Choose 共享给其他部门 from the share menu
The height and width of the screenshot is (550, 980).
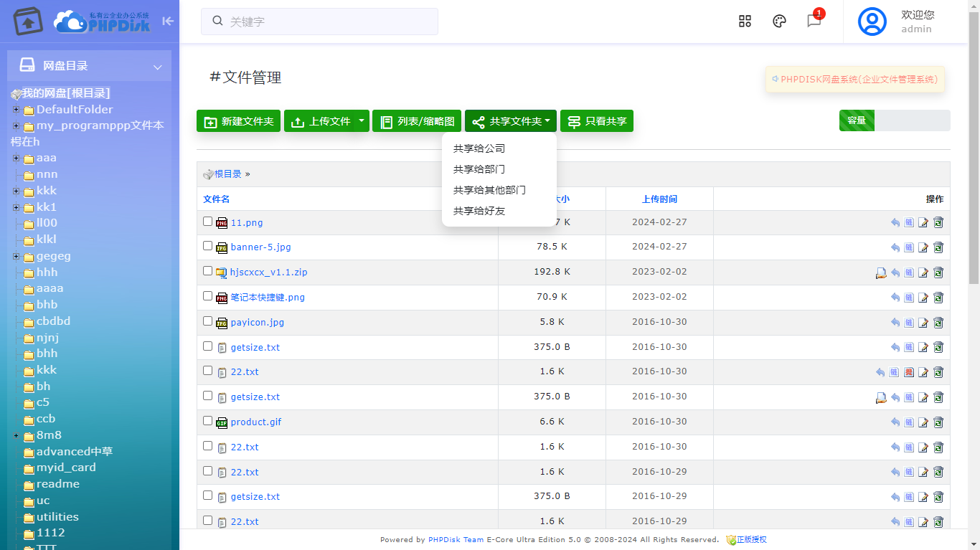[490, 190]
